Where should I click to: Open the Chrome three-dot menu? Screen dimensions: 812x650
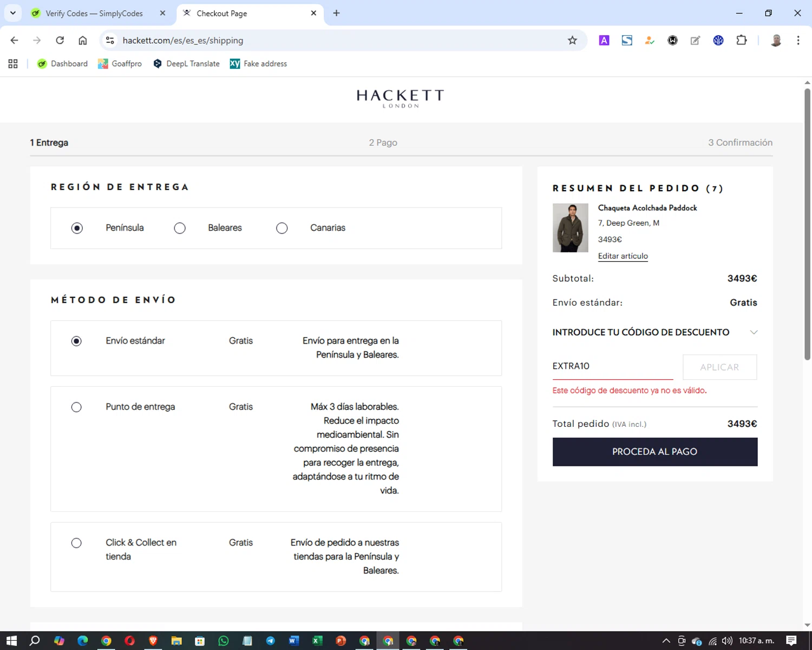798,40
